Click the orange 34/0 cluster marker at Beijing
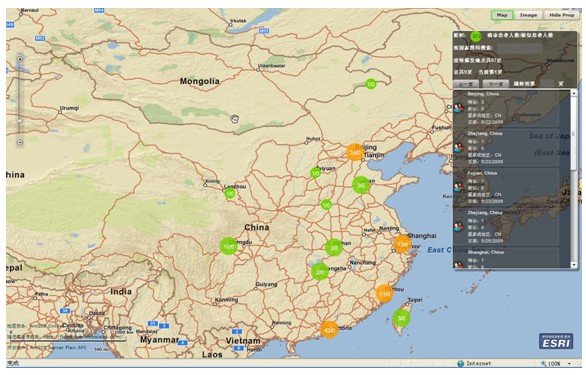This screenshot has width=586, height=375. [355, 152]
